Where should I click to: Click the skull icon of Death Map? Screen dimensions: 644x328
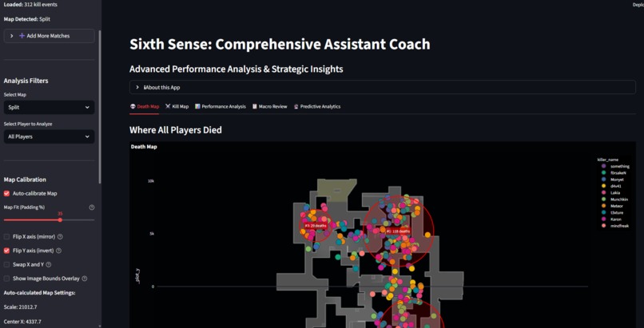[x=133, y=107]
